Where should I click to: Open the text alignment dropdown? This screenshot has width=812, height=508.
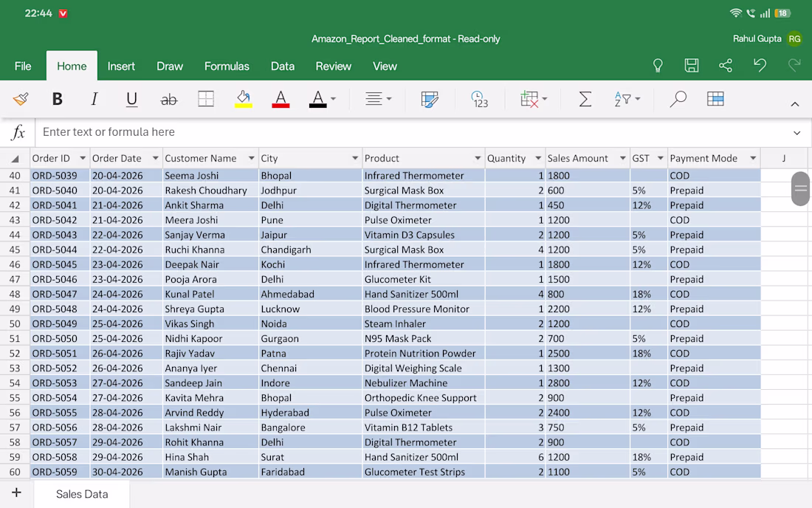[378, 99]
